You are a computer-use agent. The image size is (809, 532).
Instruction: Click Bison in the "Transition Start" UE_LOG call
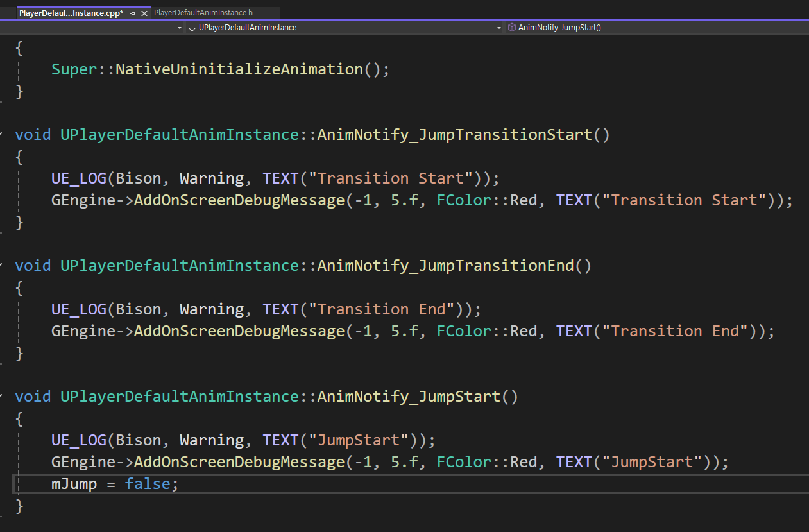coord(139,178)
